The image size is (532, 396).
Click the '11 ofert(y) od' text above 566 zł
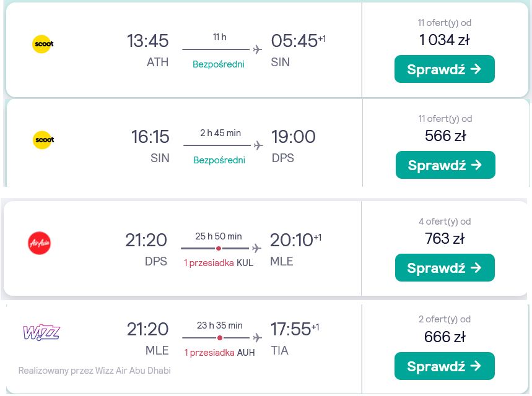click(445, 119)
